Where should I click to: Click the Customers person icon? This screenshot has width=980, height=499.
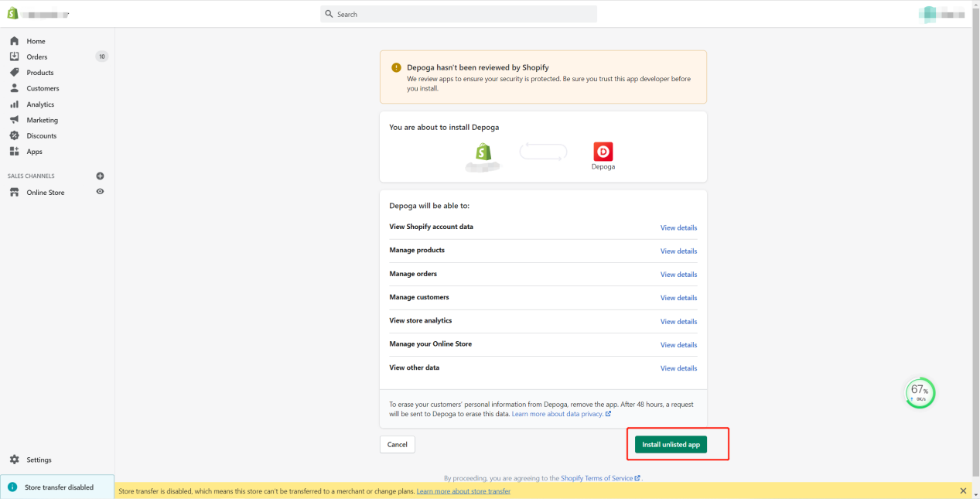coord(14,88)
